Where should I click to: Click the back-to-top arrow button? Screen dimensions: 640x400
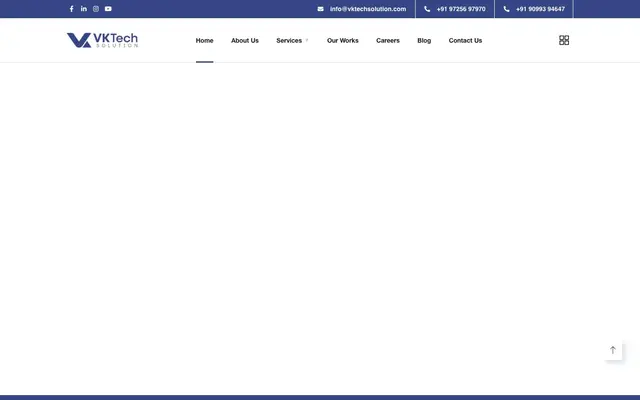[613, 350]
